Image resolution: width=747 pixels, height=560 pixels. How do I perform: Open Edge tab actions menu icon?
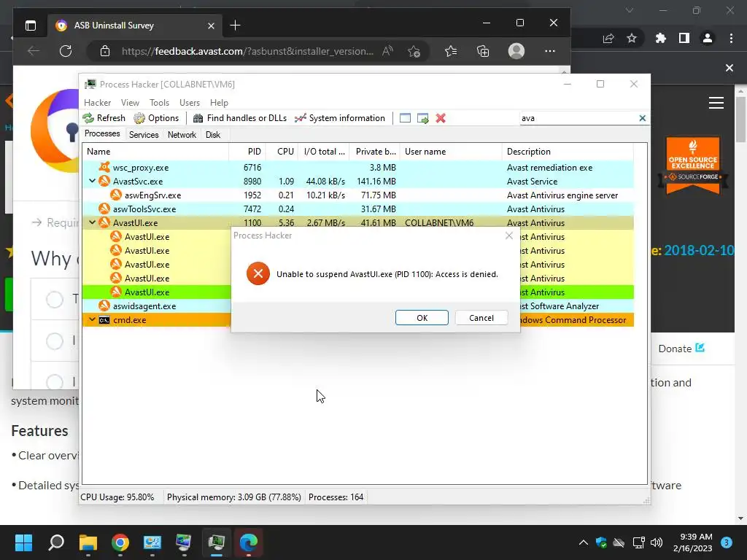pyautogui.click(x=31, y=26)
